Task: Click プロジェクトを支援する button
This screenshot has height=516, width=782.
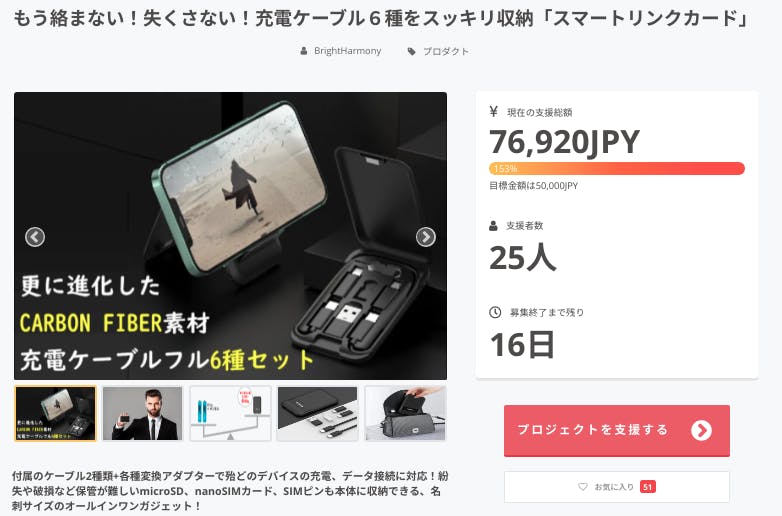Action: point(617,431)
